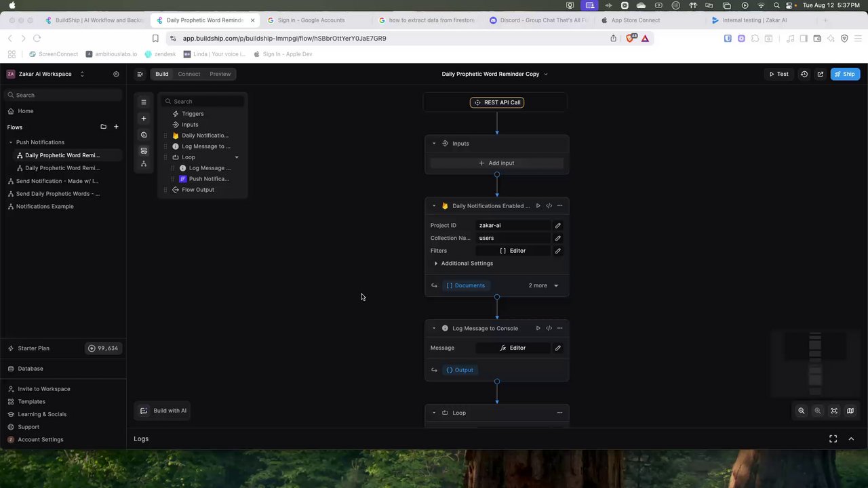Click the credits counter 99,634
Screen dimensions: 868x488
(x=102, y=348)
